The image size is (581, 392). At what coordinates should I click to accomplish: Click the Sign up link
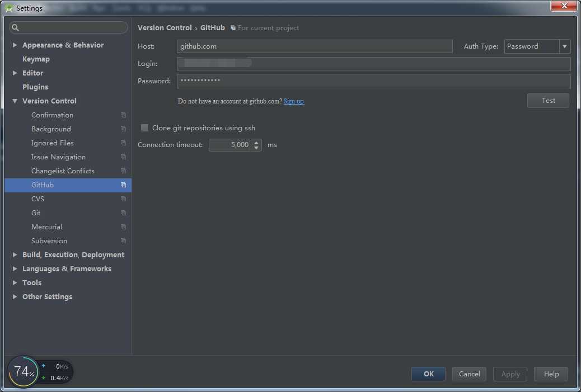coord(293,101)
